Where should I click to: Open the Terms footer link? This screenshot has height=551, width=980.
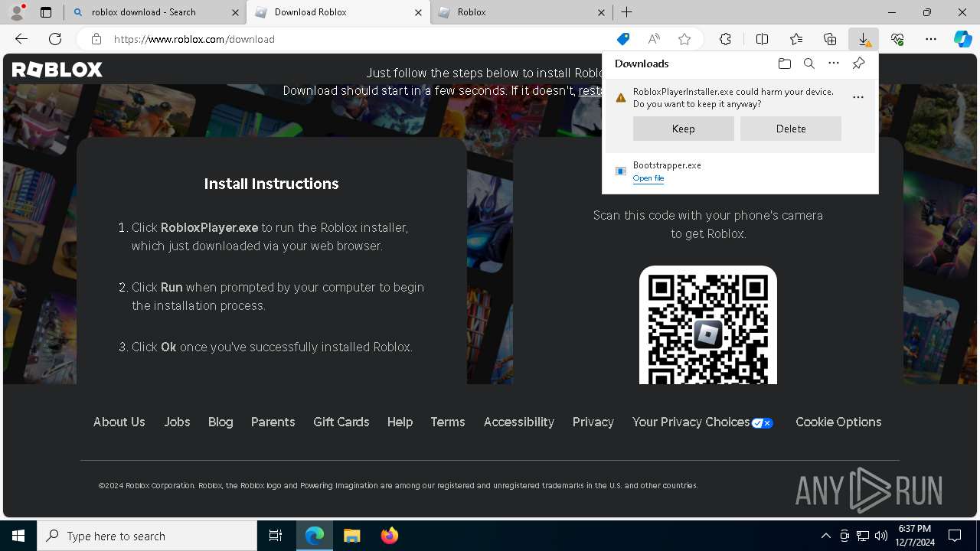448,422
